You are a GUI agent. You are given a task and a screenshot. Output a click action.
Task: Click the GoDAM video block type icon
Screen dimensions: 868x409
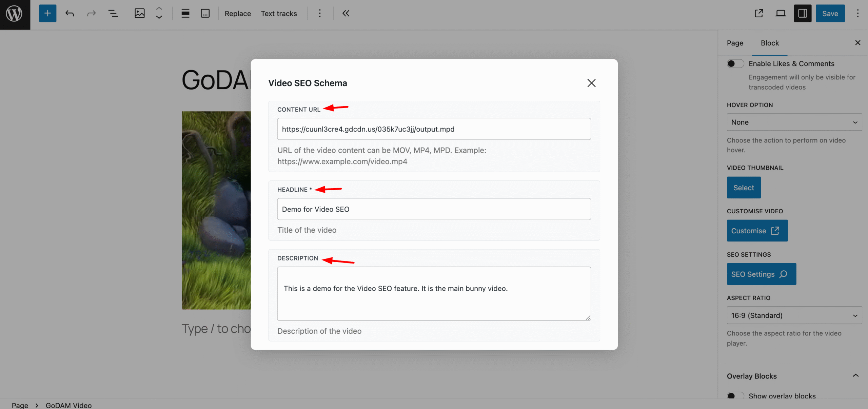coord(139,14)
